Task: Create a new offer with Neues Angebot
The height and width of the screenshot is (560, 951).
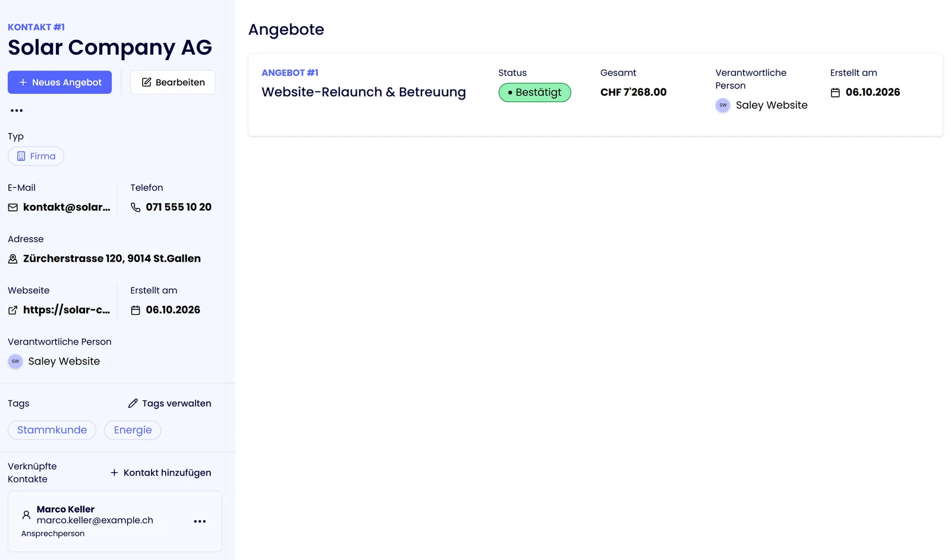Action: (x=59, y=83)
